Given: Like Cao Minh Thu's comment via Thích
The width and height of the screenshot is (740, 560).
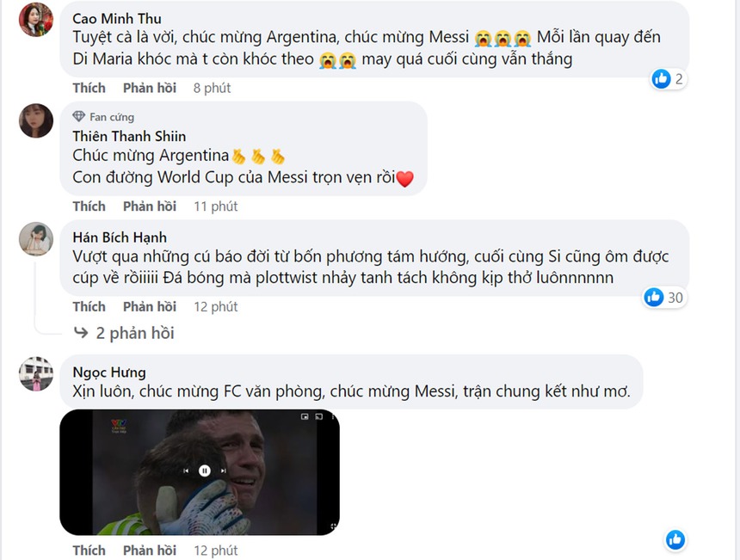Looking at the screenshot, I should point(89,88).
